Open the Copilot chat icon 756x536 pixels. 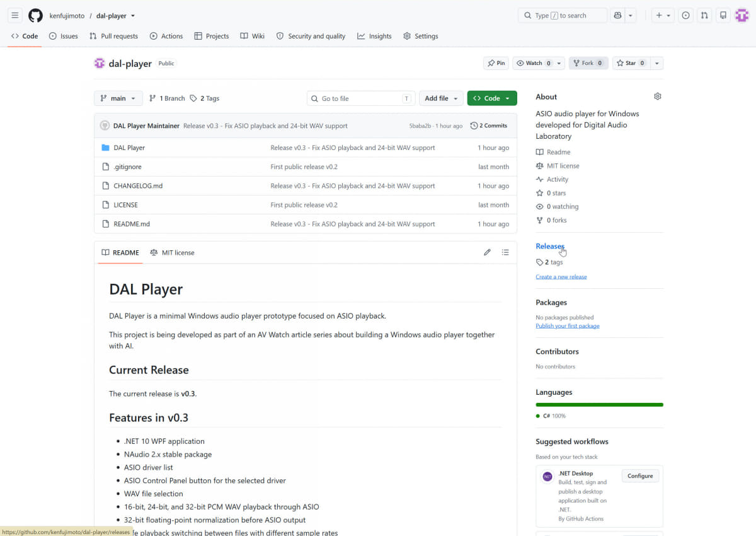(x=617, y=15)
